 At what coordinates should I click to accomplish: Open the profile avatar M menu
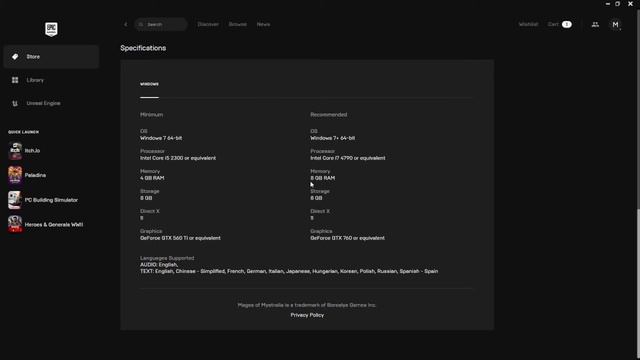click(615, 24)
